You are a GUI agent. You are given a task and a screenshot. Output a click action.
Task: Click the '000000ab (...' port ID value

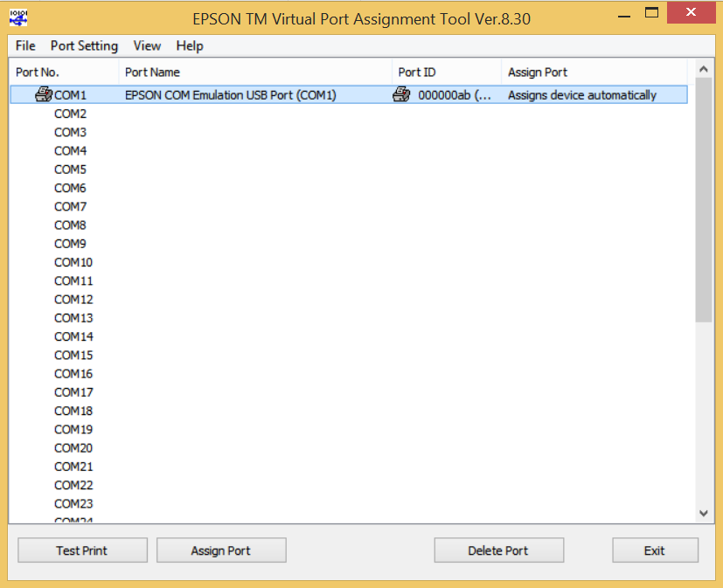[455, 95]
